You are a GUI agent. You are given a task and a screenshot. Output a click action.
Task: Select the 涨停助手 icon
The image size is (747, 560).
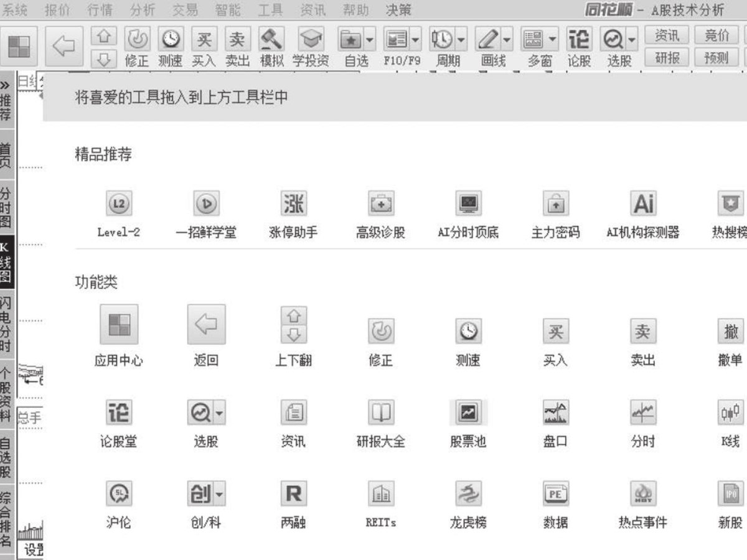293,203
